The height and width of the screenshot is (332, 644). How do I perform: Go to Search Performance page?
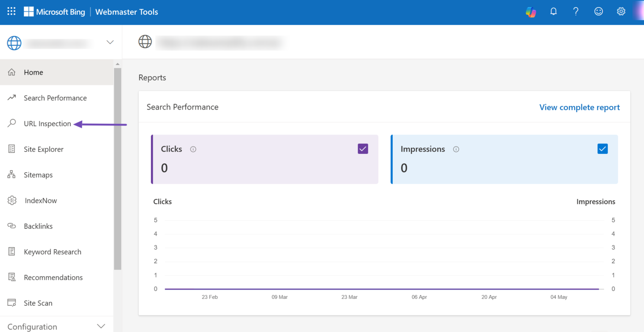pos(55,98)
